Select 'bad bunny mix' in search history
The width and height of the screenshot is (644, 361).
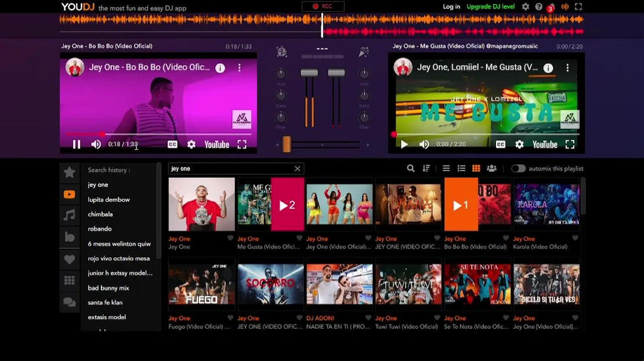[x=108, y=288]
